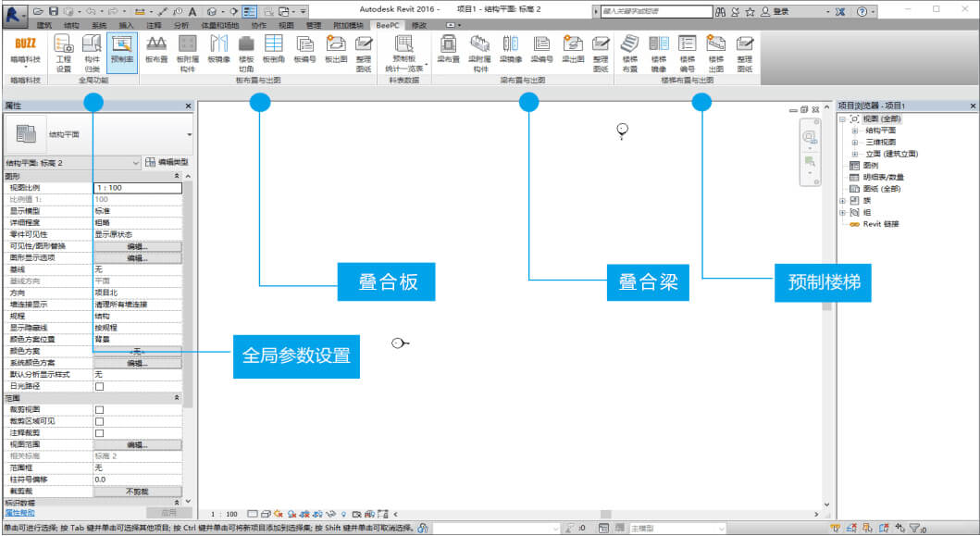Image resolution: width=980 pixels, height=536 pixels.
Task: Enable the 日光路径 checkbox
Action: pyautogui.click(x=99, y=387)
